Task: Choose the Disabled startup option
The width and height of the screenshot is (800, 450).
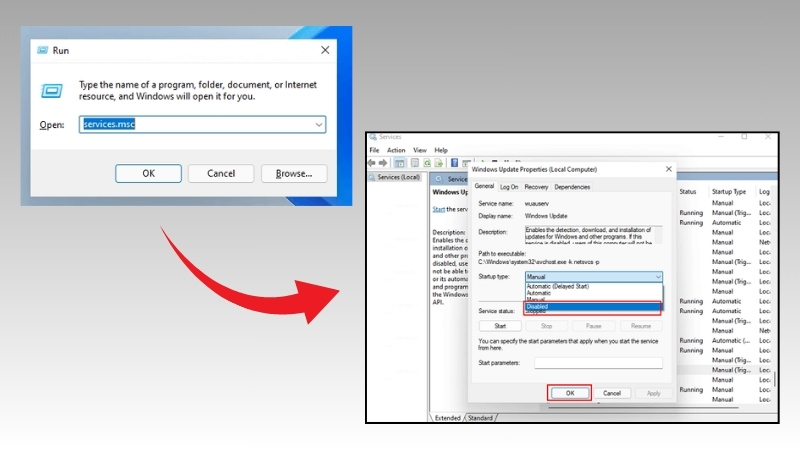Action: [593, 307]
